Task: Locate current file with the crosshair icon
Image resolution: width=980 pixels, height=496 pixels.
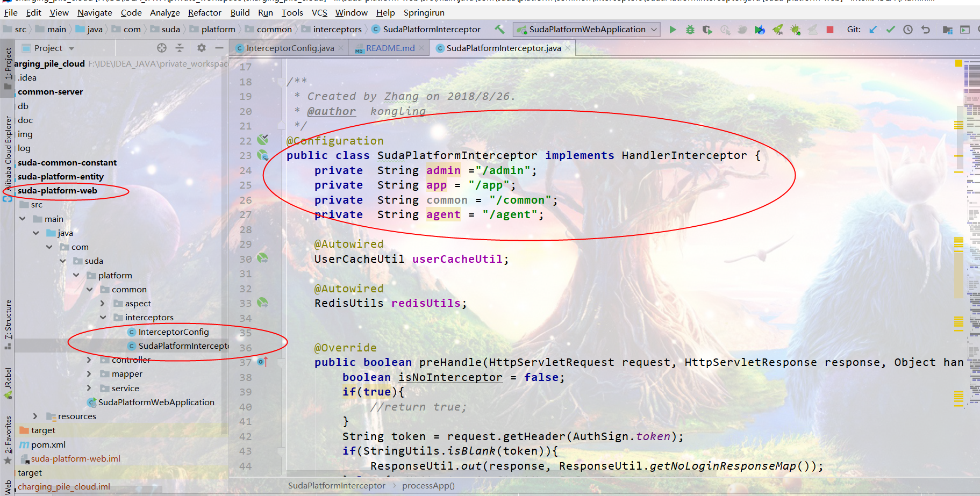Action: [162, 48]
